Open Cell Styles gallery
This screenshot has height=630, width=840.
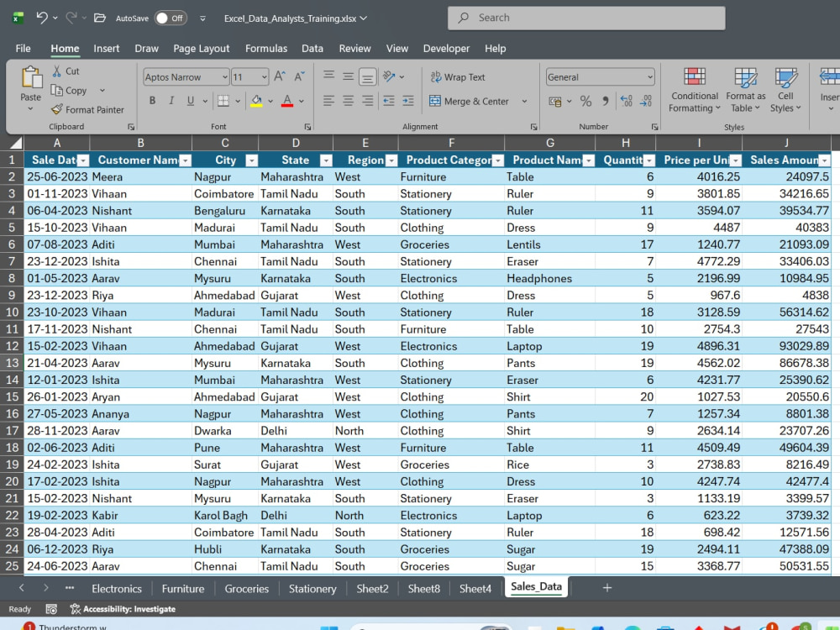785,90
